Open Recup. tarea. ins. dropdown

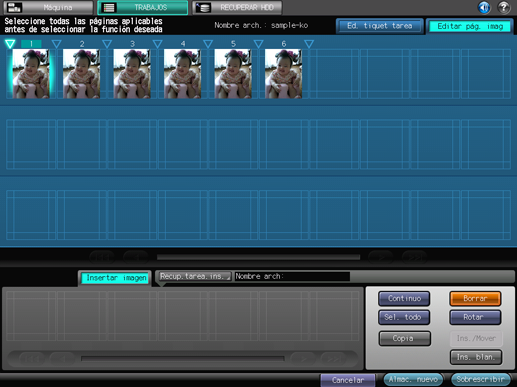pyautogui.click(x=194, y=276)
